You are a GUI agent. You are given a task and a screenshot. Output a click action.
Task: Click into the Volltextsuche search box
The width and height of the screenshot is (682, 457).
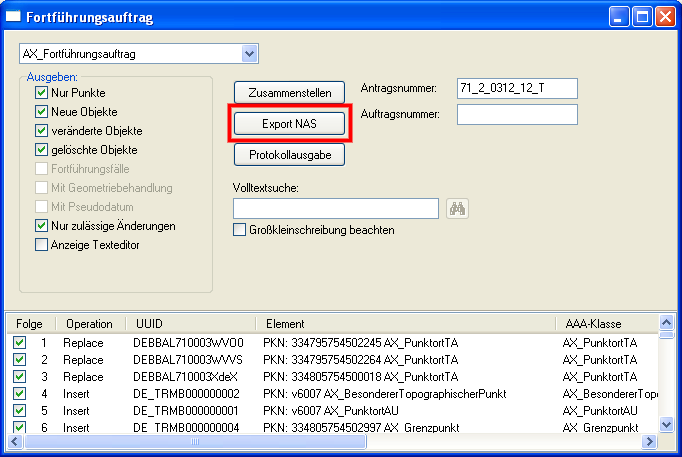[335, 208]
